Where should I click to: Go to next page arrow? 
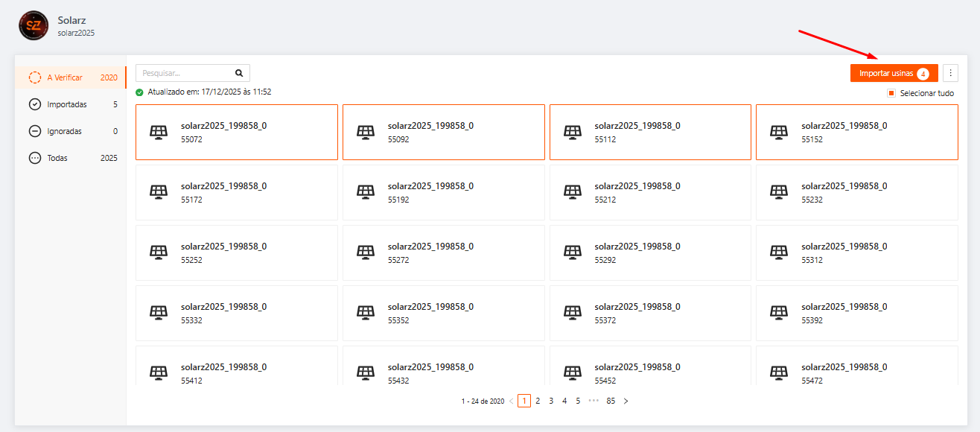tap(626, 401)
